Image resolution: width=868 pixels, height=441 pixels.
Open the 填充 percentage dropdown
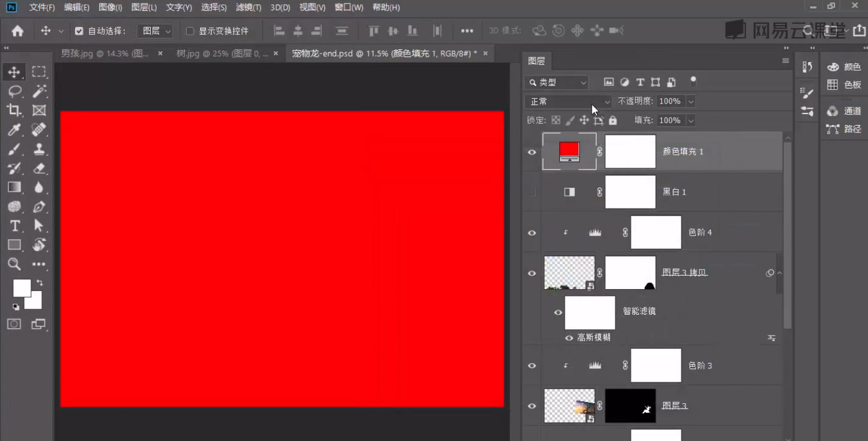(690, 121)
